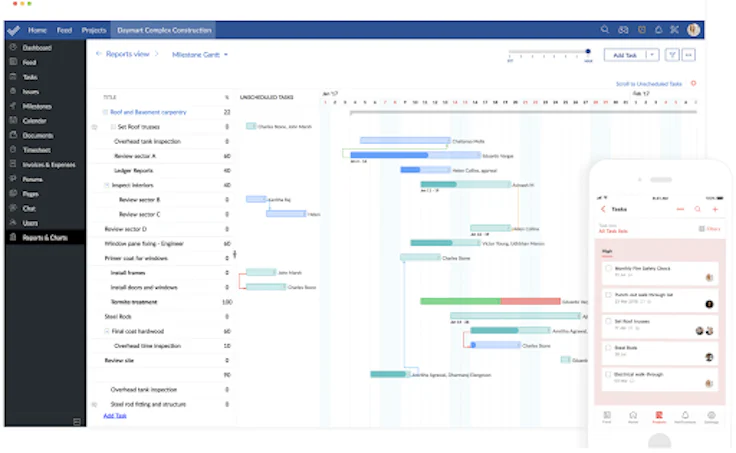The width and height of the screenshot is (736, 453).
Task: Click the sidebar collapse icon at bottom
Action: 77,422
